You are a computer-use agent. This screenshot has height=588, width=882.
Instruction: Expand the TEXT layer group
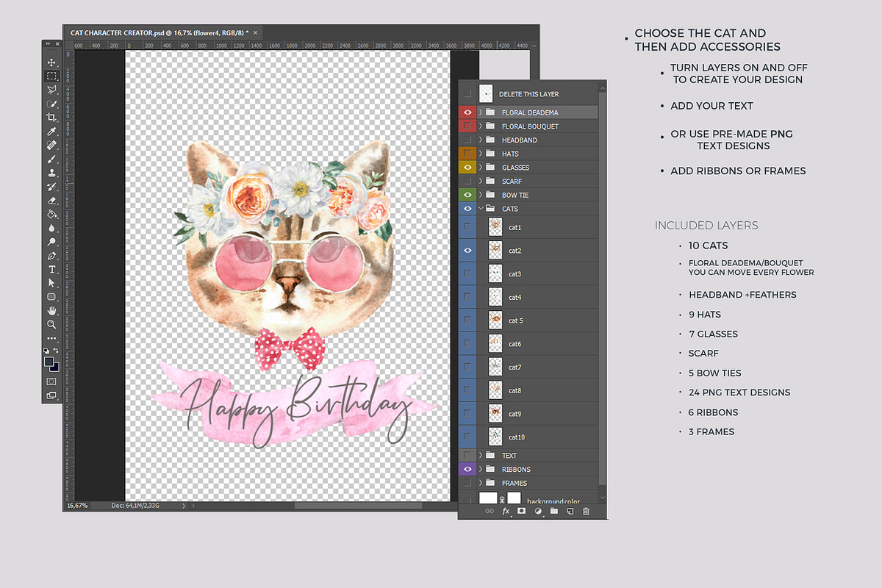[480, 456]
